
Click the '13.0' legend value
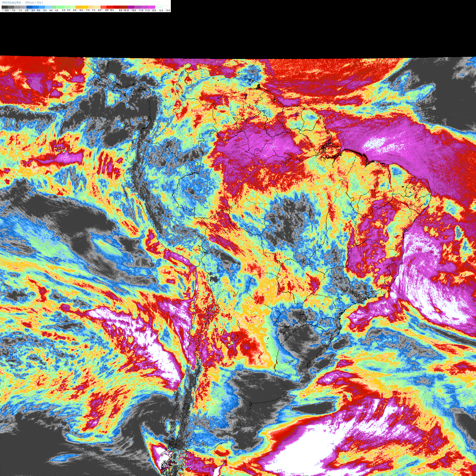tap(168, 10)
